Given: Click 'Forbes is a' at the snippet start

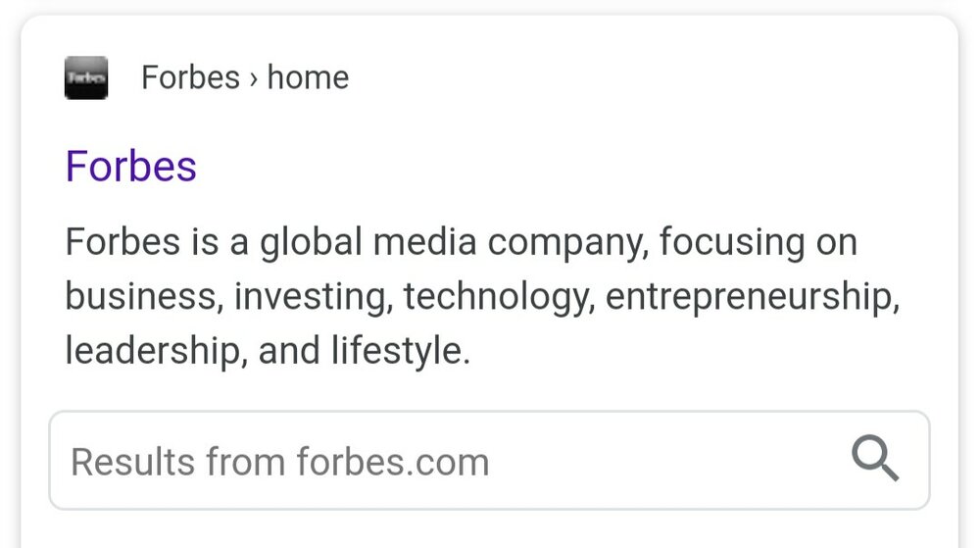Looking at the screenshot, I should pyautogui.click(x=157, y=242).
